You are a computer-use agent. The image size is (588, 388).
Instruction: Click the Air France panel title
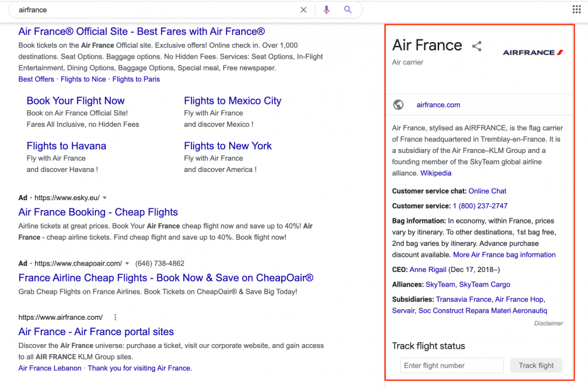(427, 45)
